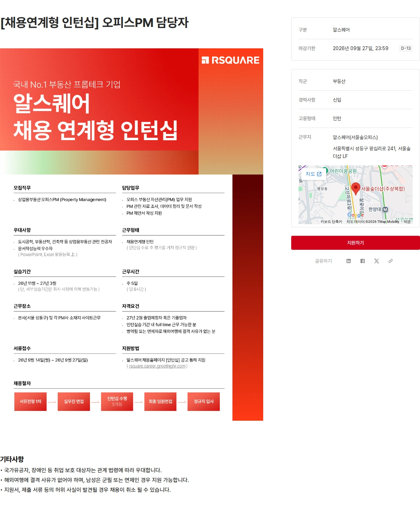Click the 우대사항 section heading
The height and width of the screenshot is (509, 420).
click(x=22, y=230)
